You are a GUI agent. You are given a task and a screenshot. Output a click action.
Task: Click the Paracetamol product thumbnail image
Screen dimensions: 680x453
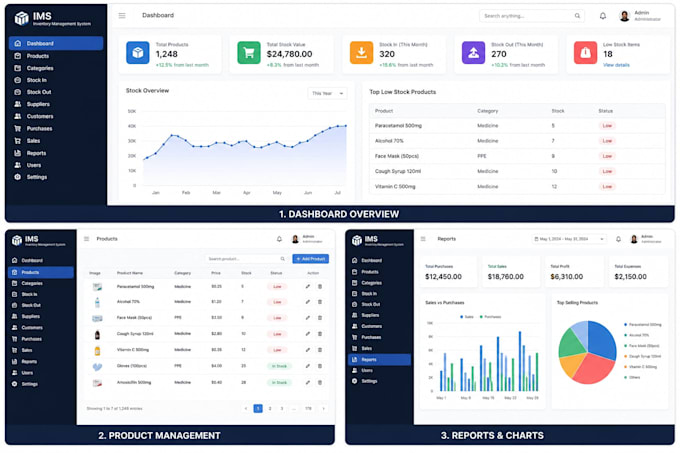coord(97,287)
